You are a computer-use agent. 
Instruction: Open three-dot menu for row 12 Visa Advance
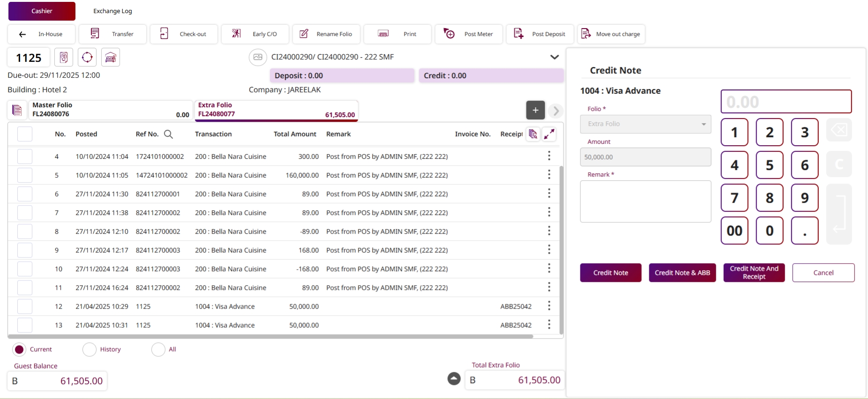coord(549,306)
